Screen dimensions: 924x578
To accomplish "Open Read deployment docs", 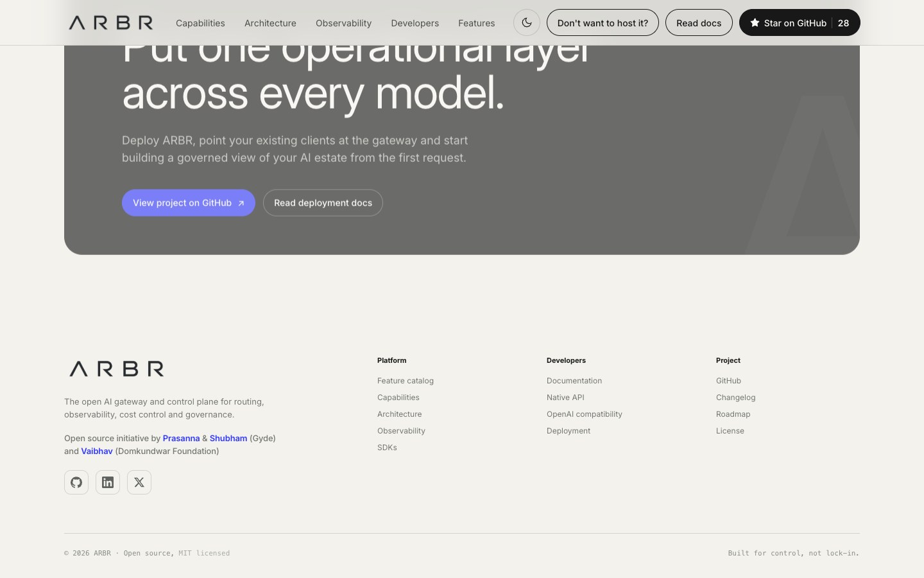I will [x=323, y=203].
